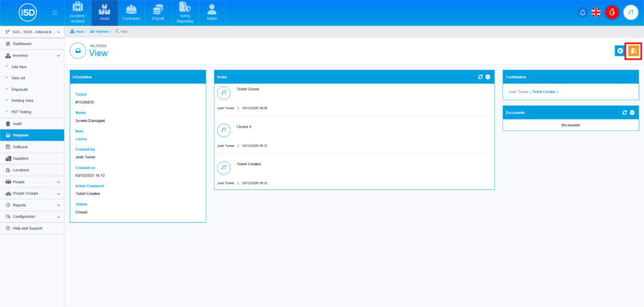The image size is (644, 307).
Task: Add a new note with plus icon
Action: pos(488,77)
